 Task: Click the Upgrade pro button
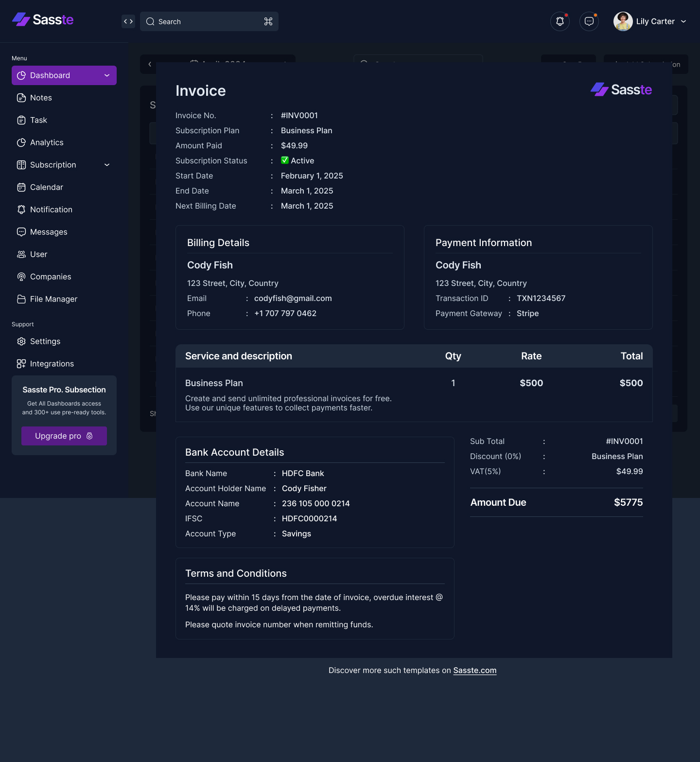64,436
